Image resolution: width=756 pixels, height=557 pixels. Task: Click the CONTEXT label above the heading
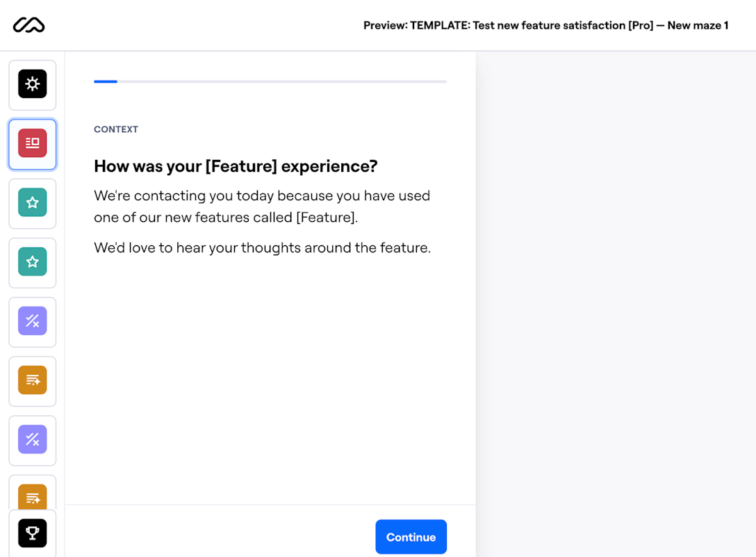point(115,129)
